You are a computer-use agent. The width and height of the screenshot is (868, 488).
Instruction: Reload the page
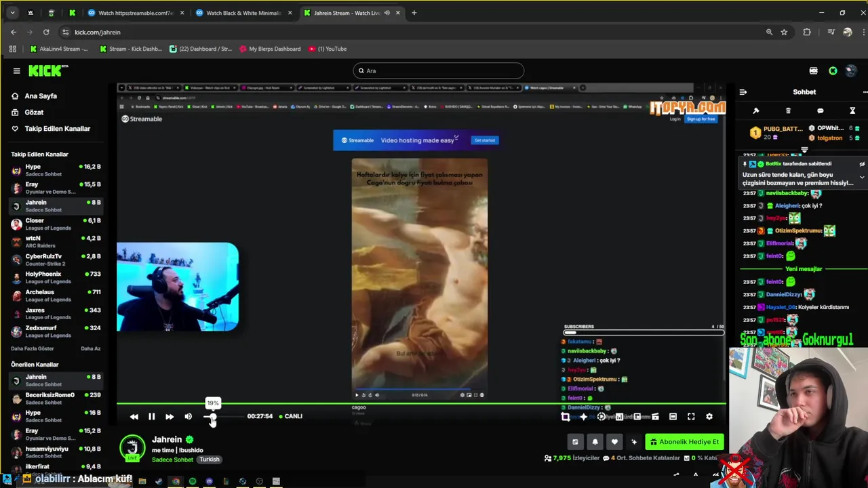(46, 32)
